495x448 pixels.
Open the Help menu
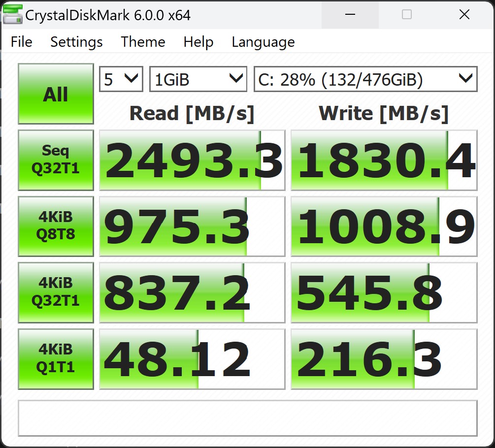(x=198, y=42)
